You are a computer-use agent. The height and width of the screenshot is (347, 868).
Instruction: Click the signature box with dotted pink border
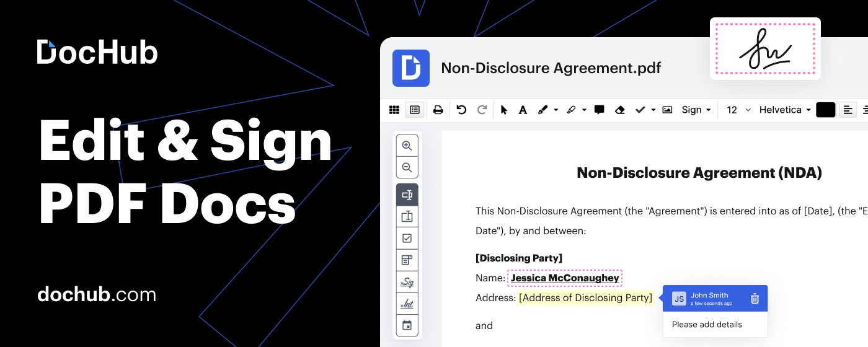[x=765, y=49]
